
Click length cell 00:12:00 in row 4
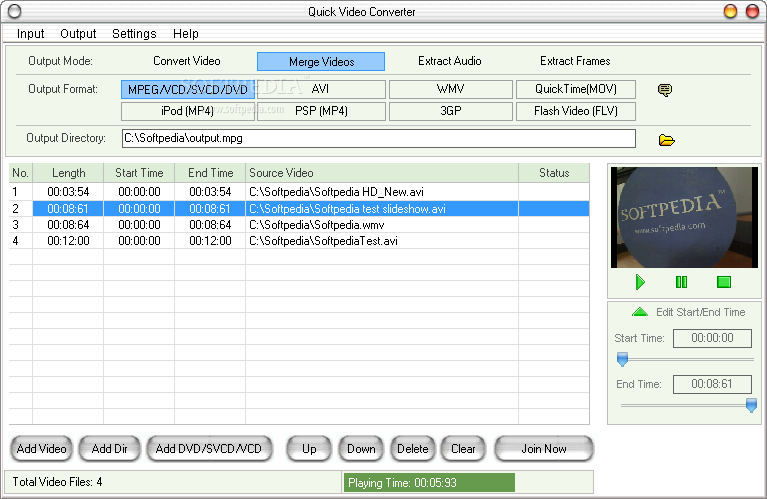point(68,241)
